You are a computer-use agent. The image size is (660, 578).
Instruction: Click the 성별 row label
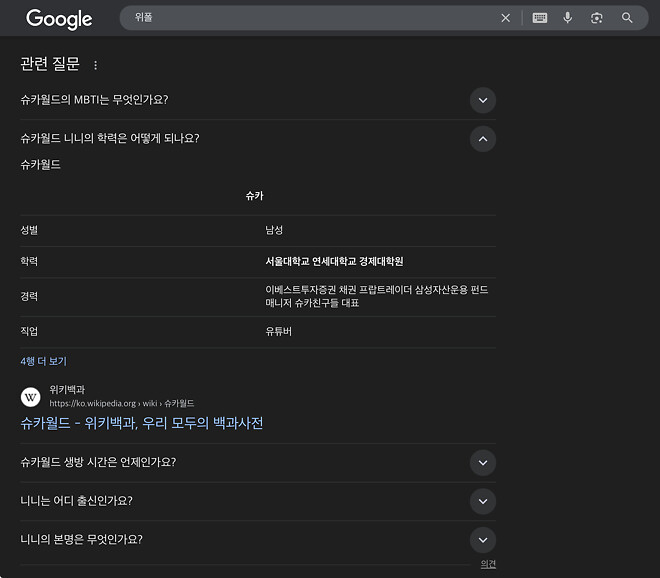[x=29, y=230]
